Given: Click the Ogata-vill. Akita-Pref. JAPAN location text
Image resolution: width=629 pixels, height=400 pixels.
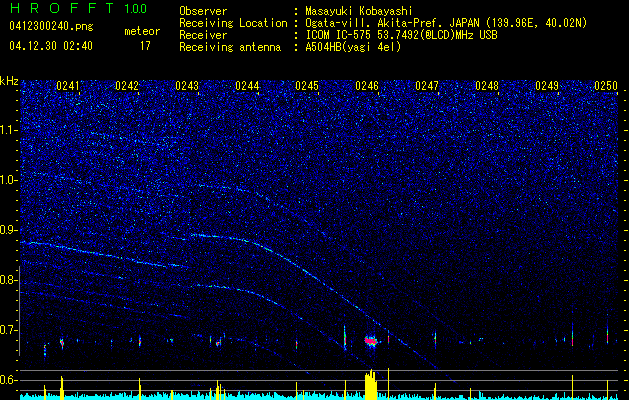Looking at the screenshot, I should coord(446,23).
